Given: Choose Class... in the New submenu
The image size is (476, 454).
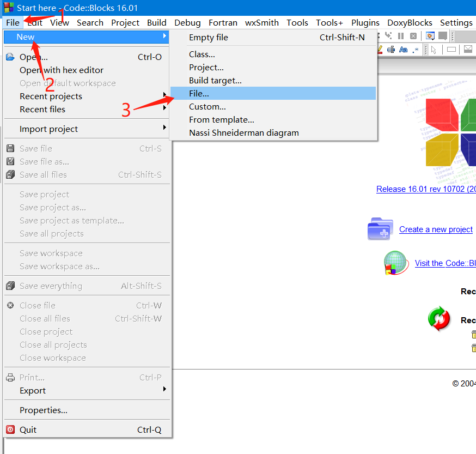Looking at the screenshot, I should point(273,55).
